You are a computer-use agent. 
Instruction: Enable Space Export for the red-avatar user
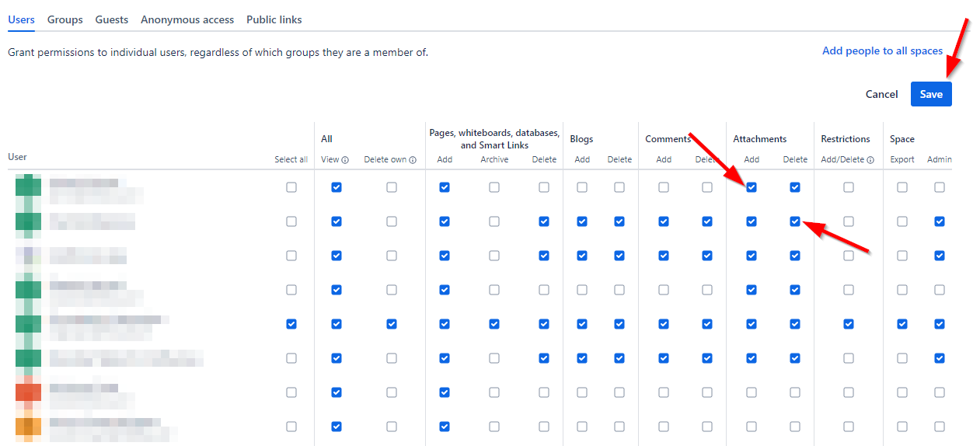(x=902, y=392)
